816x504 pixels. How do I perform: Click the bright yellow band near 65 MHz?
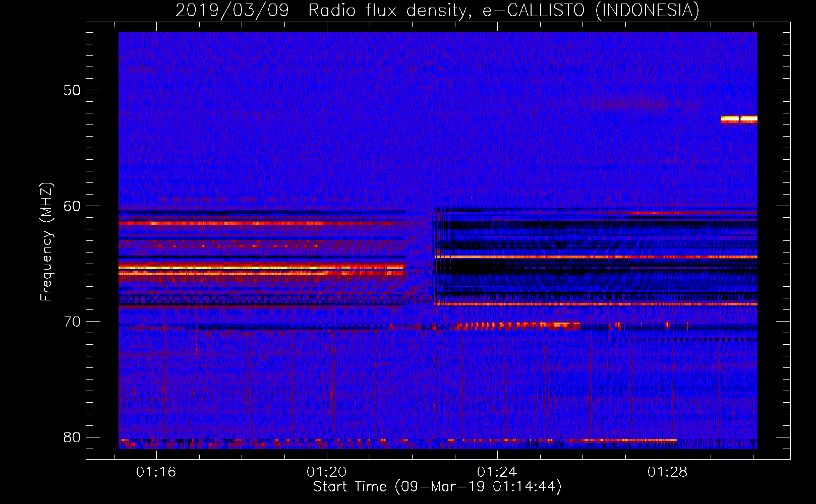coord(262,268)
